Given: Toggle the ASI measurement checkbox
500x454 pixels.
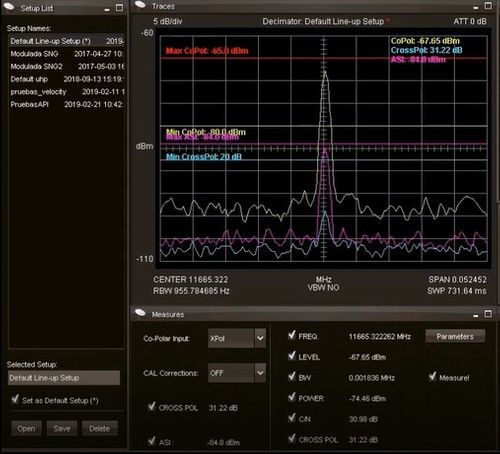Looking at the screenshot, I should [x=152, y=441].
